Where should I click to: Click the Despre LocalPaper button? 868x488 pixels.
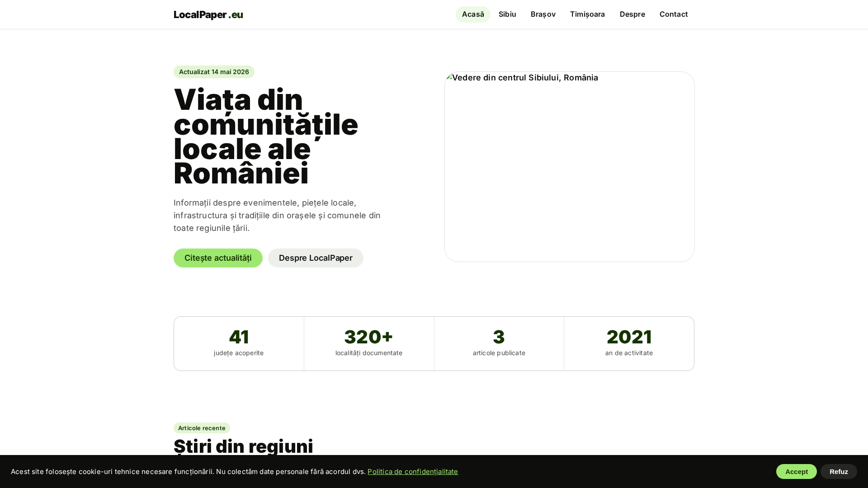316,258
